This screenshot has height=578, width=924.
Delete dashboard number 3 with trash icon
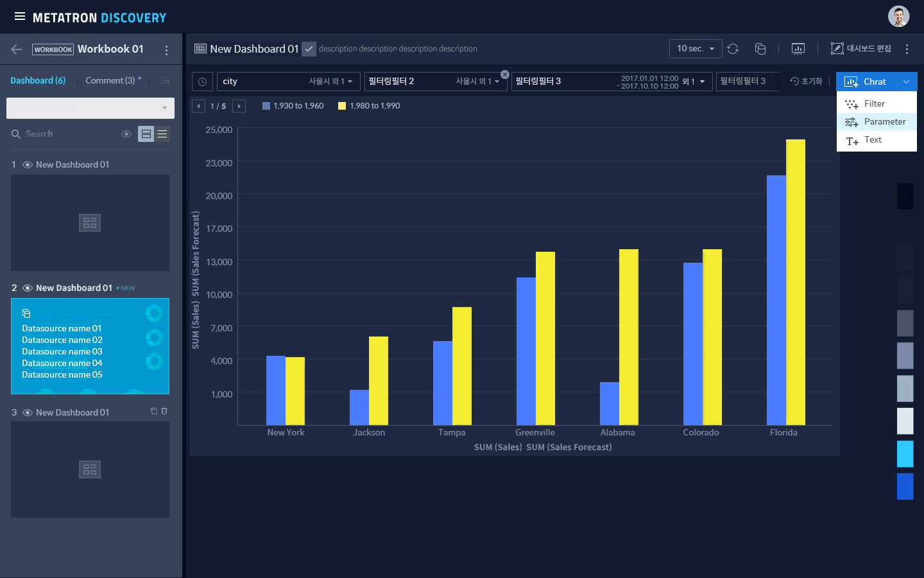[x=164, y=411]
